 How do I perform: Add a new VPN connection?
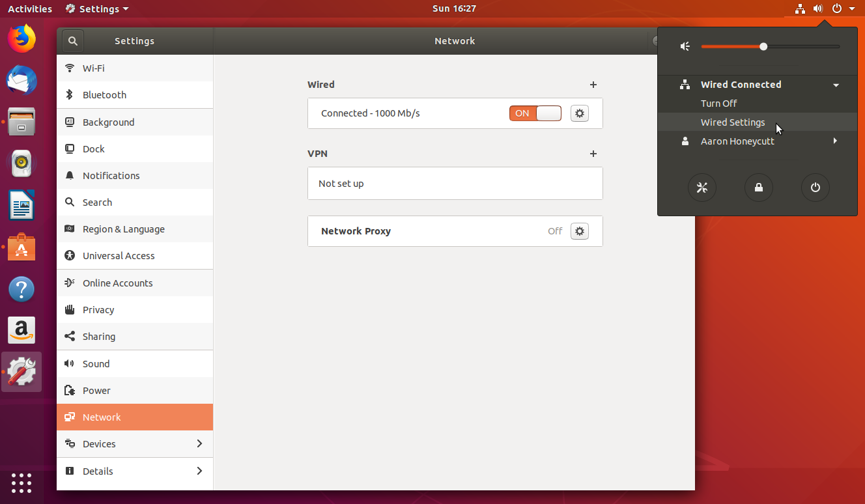593,154
